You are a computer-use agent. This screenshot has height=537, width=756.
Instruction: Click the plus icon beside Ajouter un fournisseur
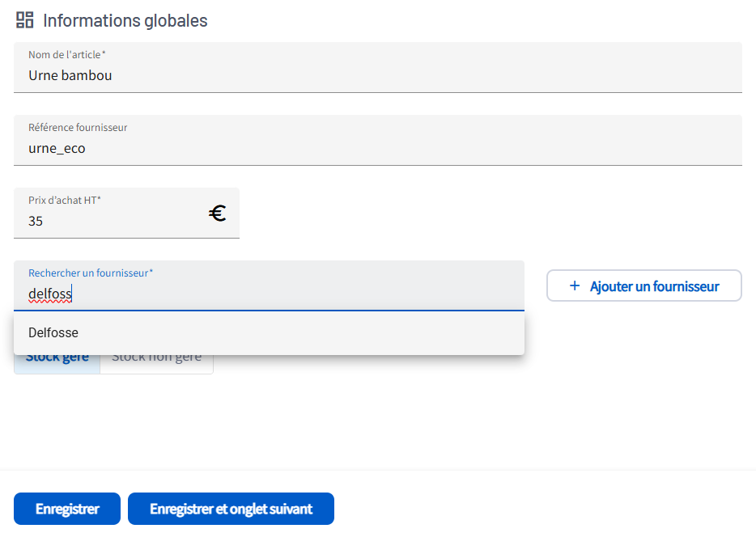point(575,285)
